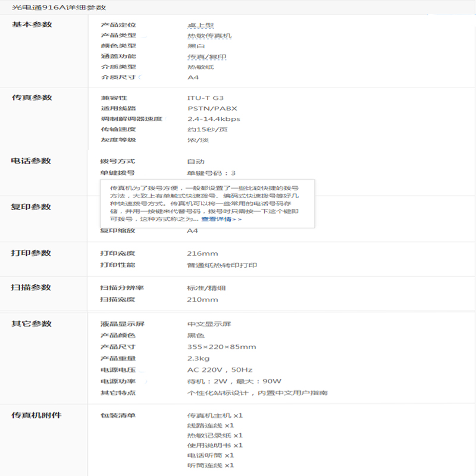The image size is (476, 476).
Task: Click the 约15秒/页 transmission speed value
Action: tap(207, 130)
